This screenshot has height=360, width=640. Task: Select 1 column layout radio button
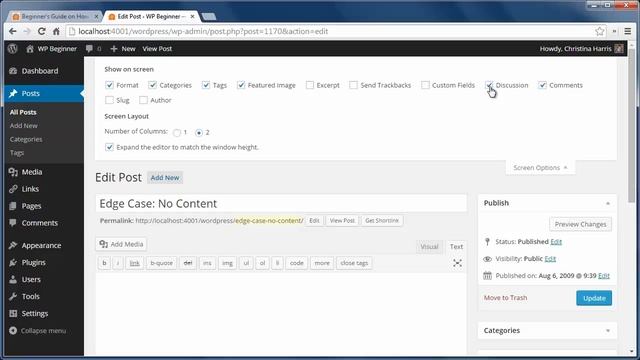(177, 133)
